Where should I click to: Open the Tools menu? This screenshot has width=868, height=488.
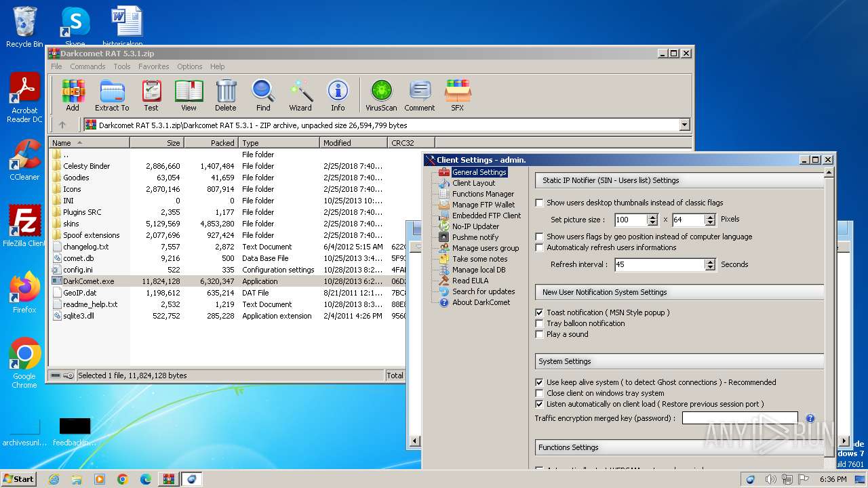(122, 66)
